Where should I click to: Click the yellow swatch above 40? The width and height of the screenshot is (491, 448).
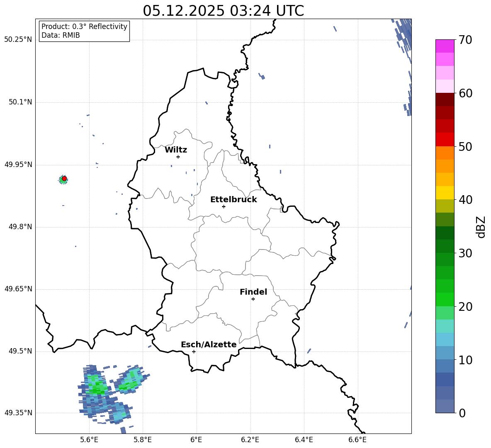pos(445,193)
